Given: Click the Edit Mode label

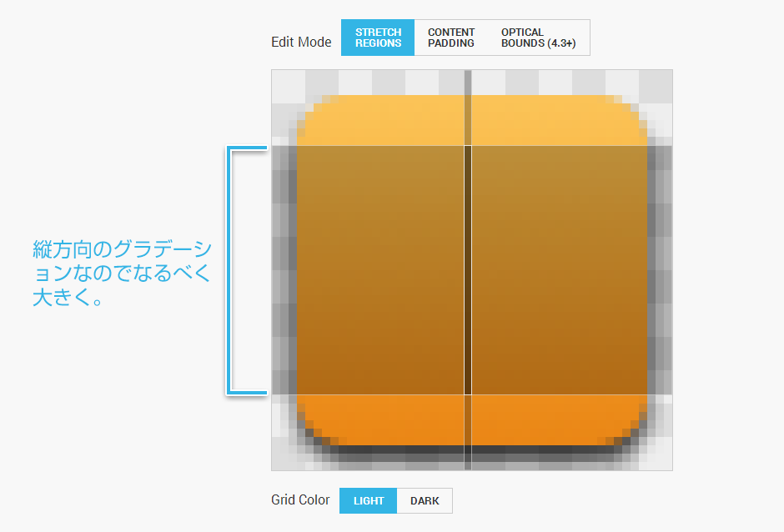Looking at the screenshot, I should (x=301, y=42).
